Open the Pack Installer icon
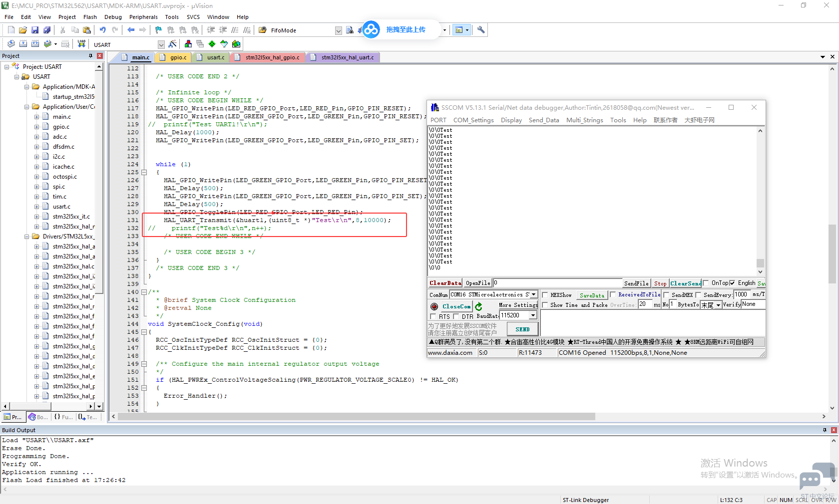Viewport: 839px width, 504px height. pos(236,44)
